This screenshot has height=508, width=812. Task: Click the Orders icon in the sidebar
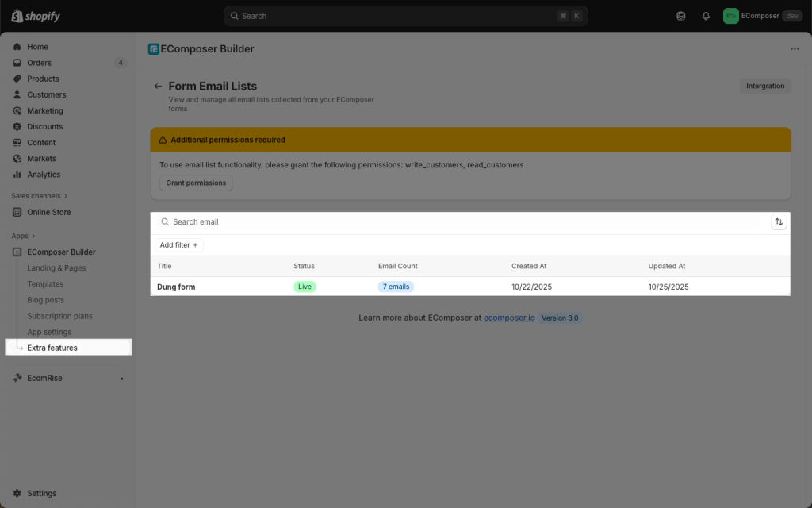pos(17,63)
